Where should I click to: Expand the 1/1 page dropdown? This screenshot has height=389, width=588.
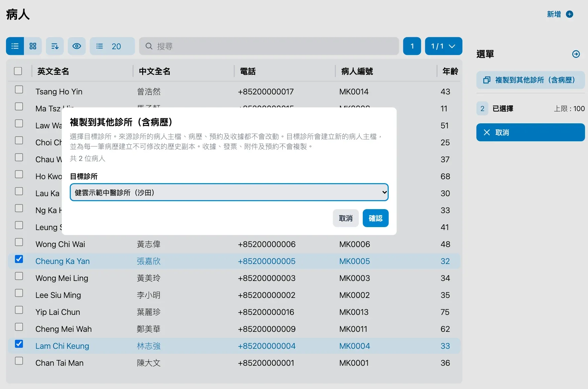pyautogui.click(x=443, y=46)
